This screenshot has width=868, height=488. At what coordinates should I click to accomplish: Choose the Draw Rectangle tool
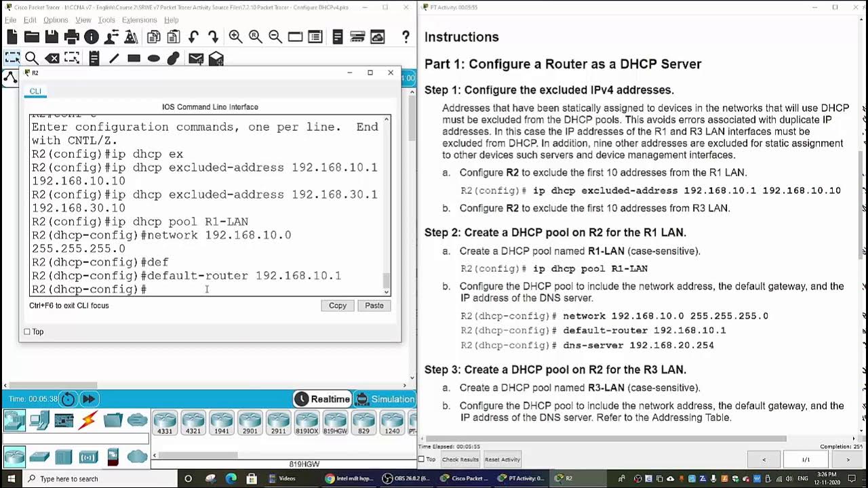point(134,58)
